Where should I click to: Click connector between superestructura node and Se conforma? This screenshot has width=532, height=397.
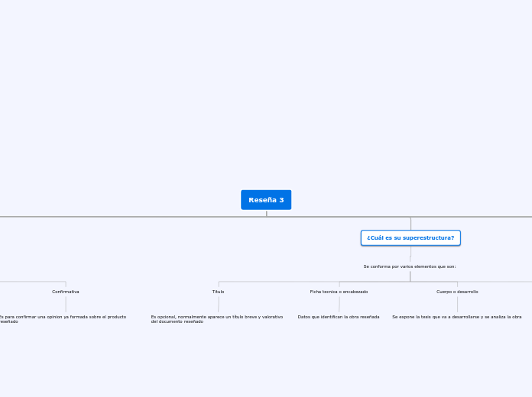[x=410, y=253]
